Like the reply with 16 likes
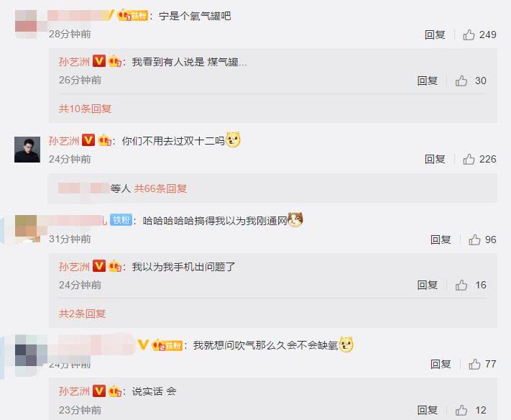Screen dimensions: 511x420 coord(461,285)
